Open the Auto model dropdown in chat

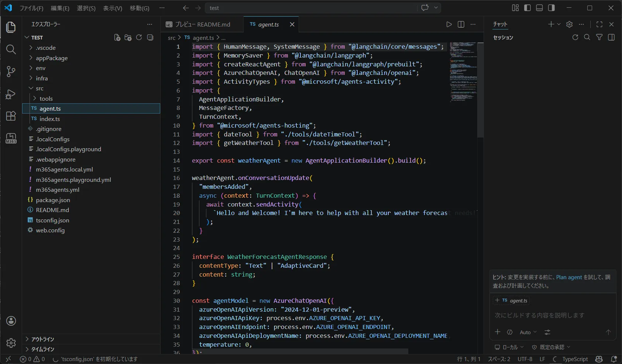pos(528,332)
